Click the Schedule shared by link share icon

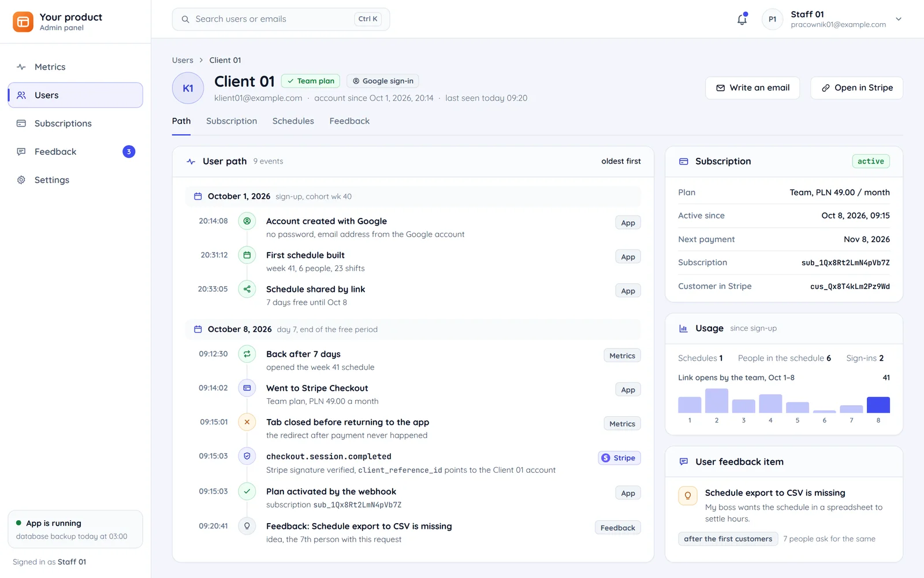247,289
